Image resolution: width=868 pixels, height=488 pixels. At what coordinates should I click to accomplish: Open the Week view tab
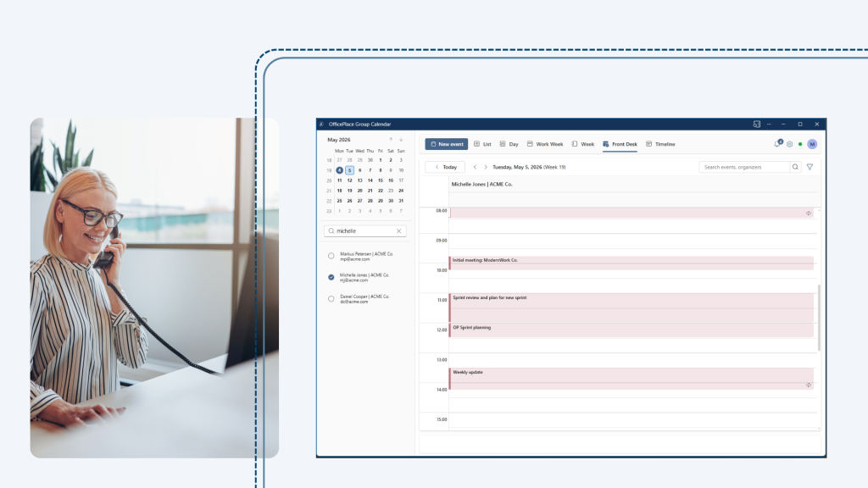tap(583, 144)
